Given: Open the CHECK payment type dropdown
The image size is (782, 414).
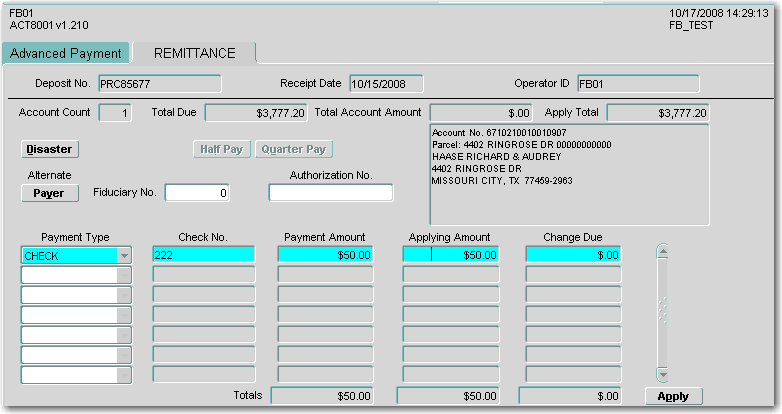Looking at the screenshot, I should (x=124, y=255).
